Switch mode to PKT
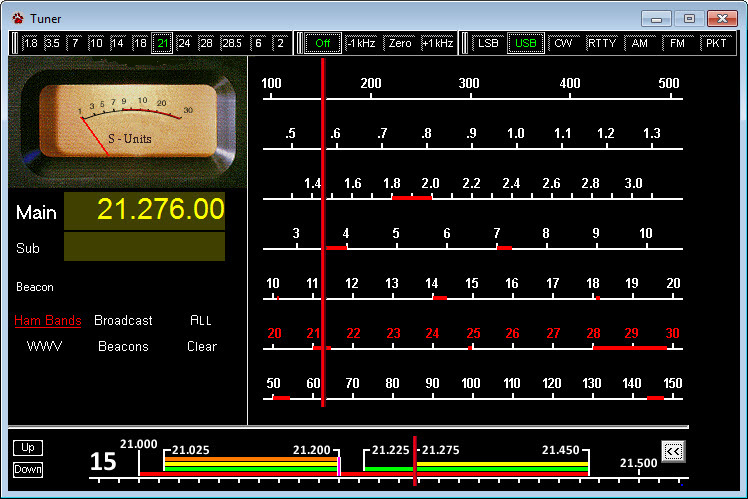Image resolution: width=748 pixels, height=499 pixels. pos(716,43)
